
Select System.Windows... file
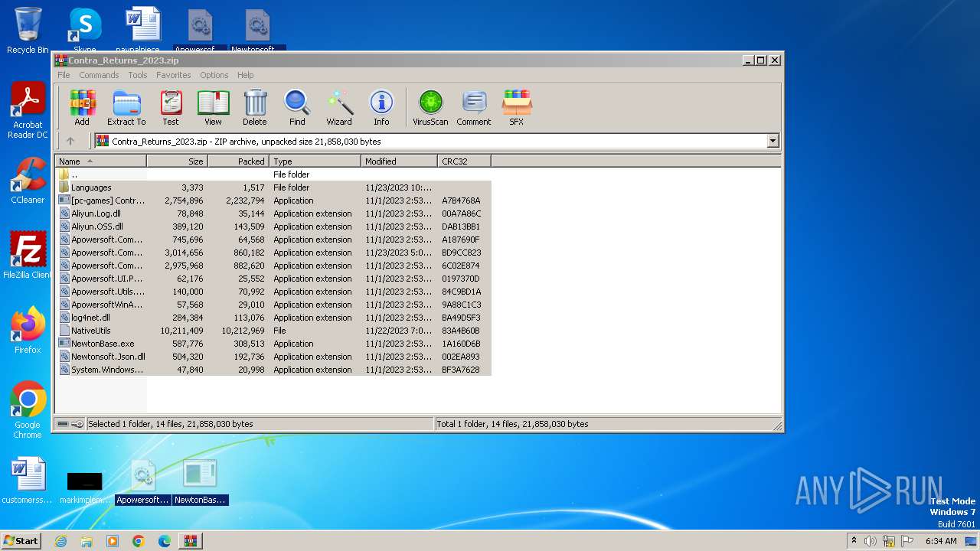pos(273,370)
